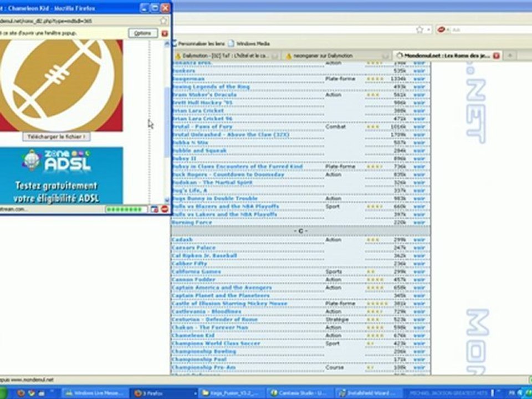Click the '3 Firefox' taskbar group

click(163, 393)
